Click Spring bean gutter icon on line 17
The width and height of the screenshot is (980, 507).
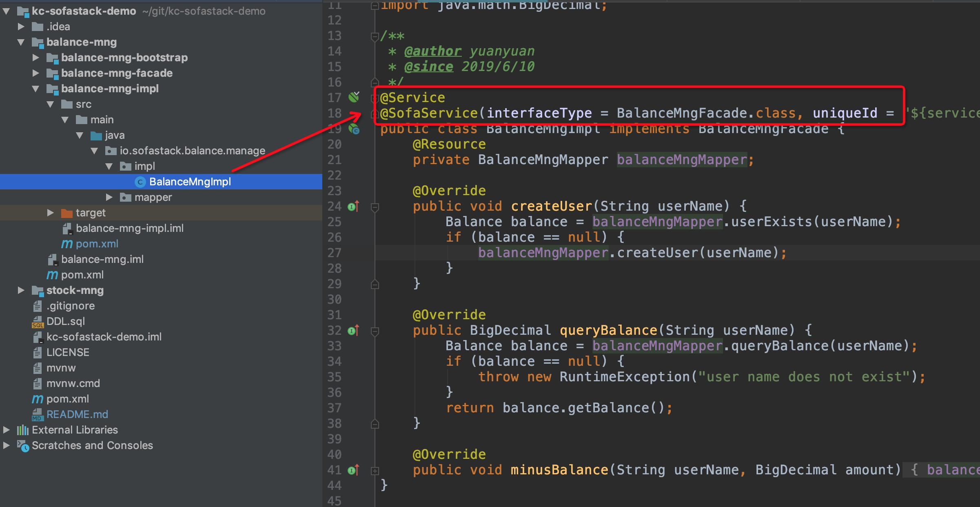click(354, 97)
